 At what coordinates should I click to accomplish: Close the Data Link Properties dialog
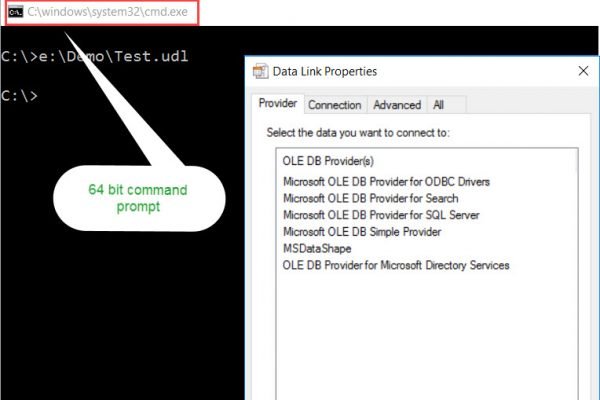[582, 72]
